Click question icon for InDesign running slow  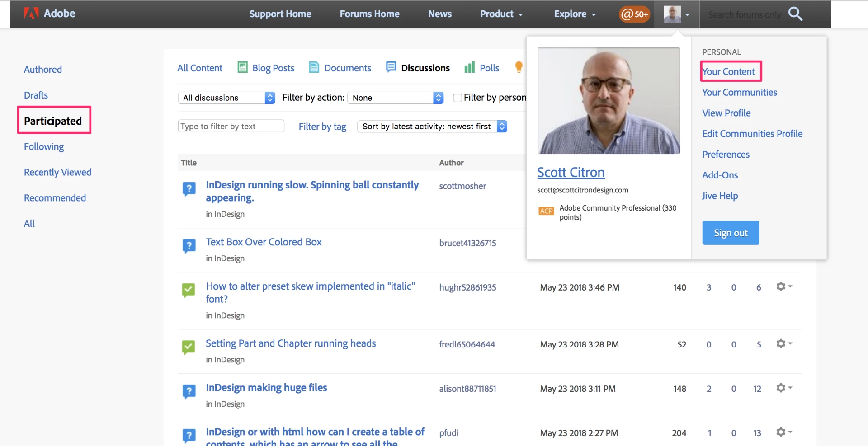189,188
